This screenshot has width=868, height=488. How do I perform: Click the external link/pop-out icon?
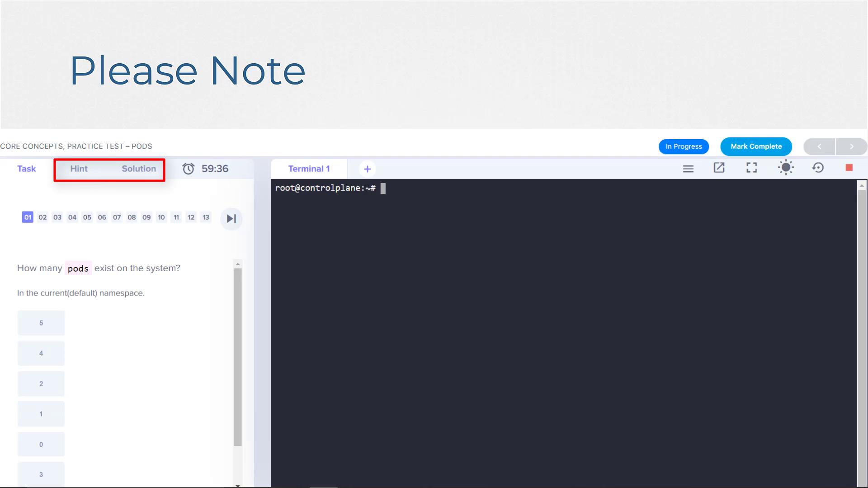coord(720,168)
